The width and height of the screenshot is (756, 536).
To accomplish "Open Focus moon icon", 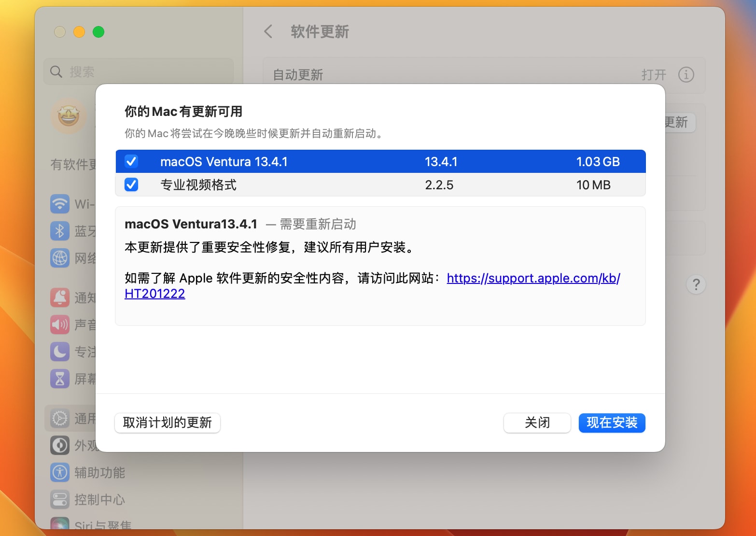I will 60,352.
